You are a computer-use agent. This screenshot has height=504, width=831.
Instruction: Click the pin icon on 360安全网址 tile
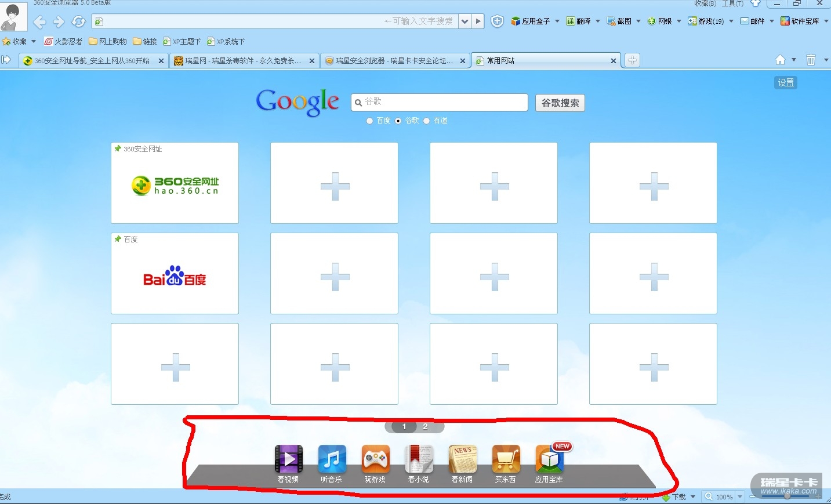[x=118, y=148]
